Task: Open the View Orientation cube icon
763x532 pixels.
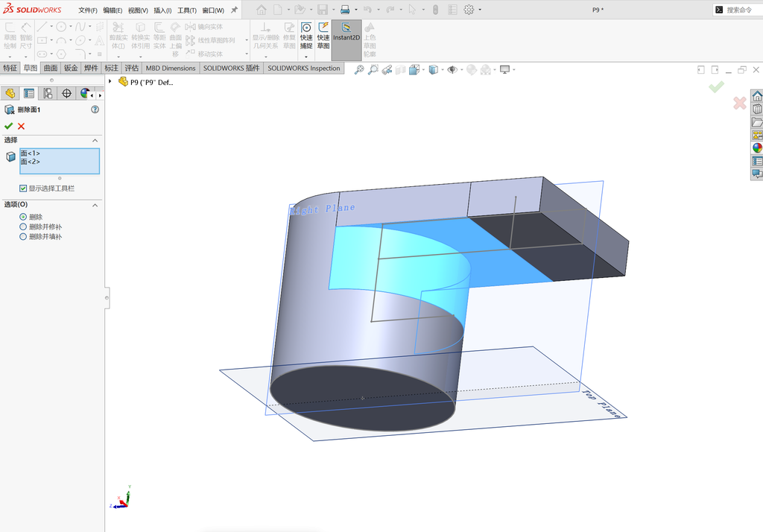Action: click(x=414, y=69)
